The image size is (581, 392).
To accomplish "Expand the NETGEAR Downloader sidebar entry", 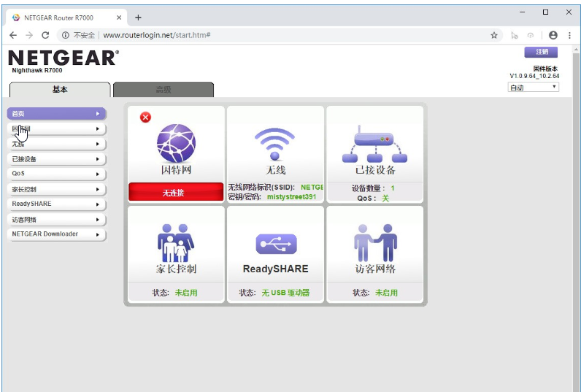I will [x=57, y=234].
